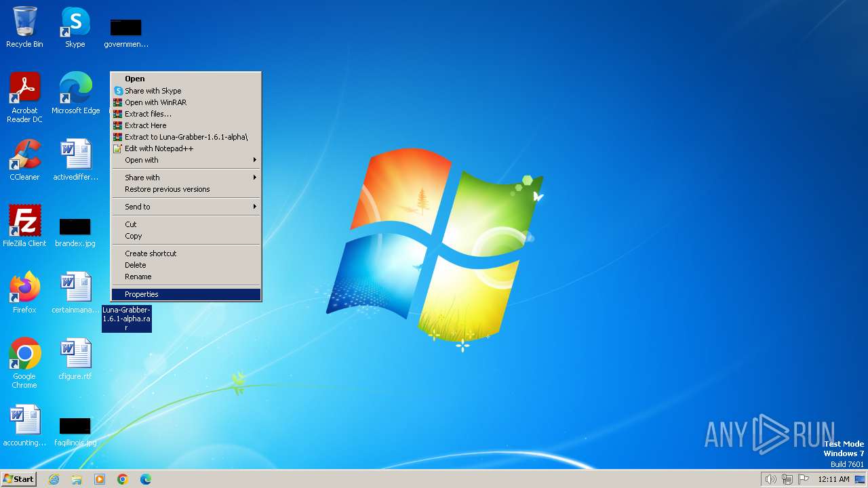Choose Extract to Luna-Grabber-1.6.1-alpha\
The width and height of the screenshot is (868, 488).
coord(186,137)
